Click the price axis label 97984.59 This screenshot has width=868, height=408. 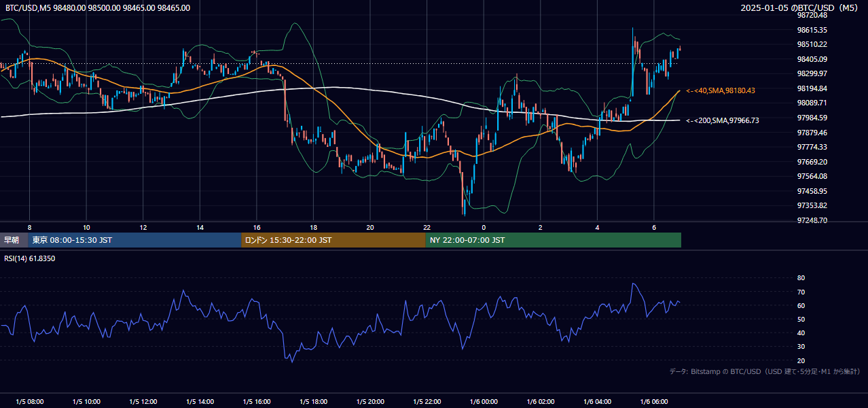[812, 118]
